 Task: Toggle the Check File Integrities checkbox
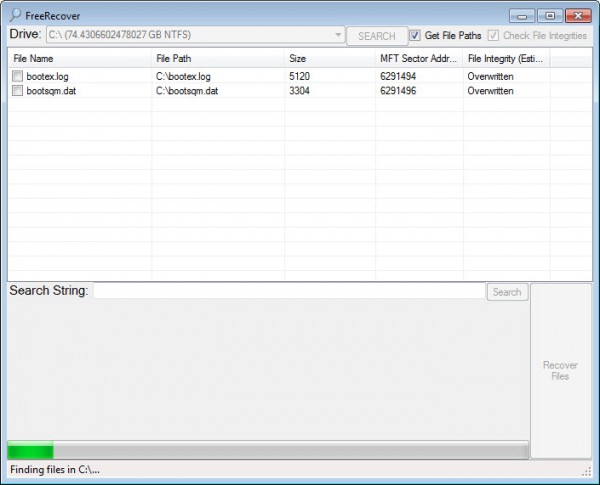pos(493,36)
